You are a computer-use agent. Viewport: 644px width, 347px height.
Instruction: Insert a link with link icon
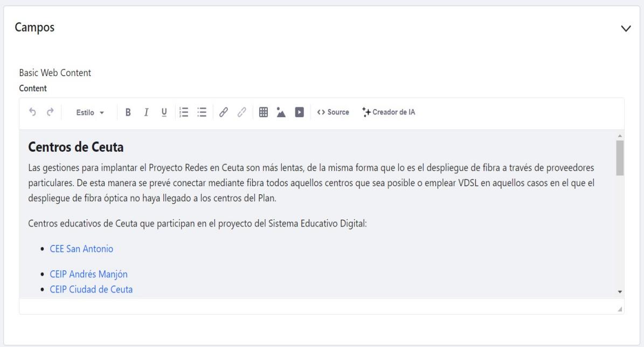[224, 112]
